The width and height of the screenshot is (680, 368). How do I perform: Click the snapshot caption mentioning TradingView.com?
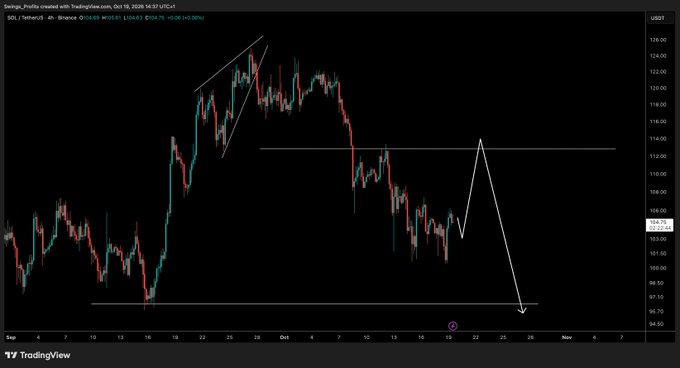[90, 7]
